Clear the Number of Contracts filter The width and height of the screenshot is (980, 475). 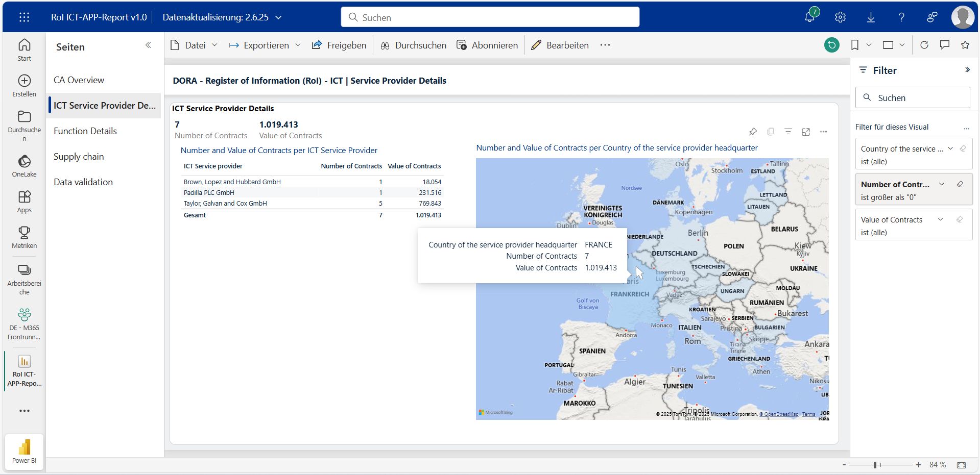point(960,184)
